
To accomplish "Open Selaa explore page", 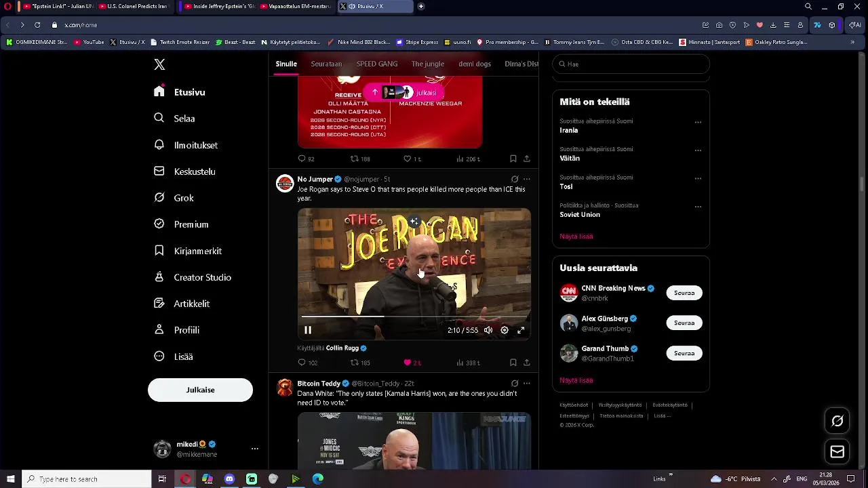I will pyautogui.click(x=175, y=118).
